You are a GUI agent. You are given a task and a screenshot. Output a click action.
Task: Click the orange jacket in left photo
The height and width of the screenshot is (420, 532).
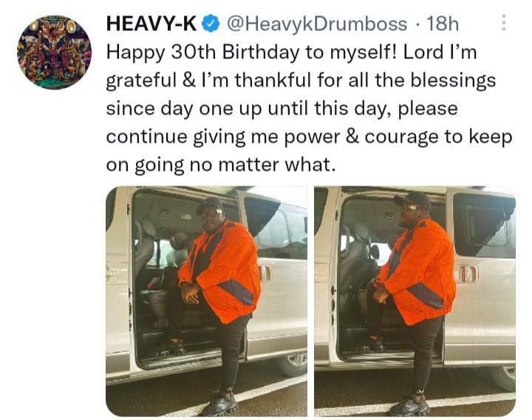[224, 270]
